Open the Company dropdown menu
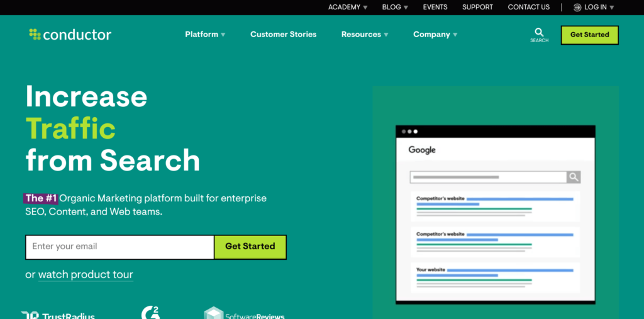This screenshot has width=644, height=319. 435,35
